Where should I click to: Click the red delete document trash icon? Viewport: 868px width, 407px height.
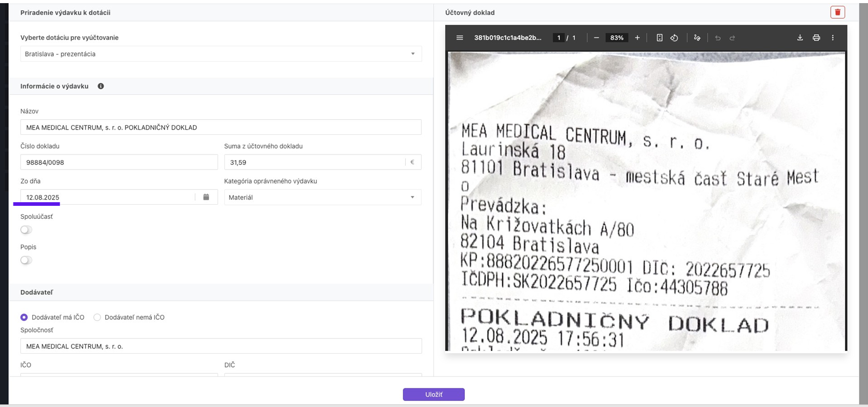tap(837, 12)
